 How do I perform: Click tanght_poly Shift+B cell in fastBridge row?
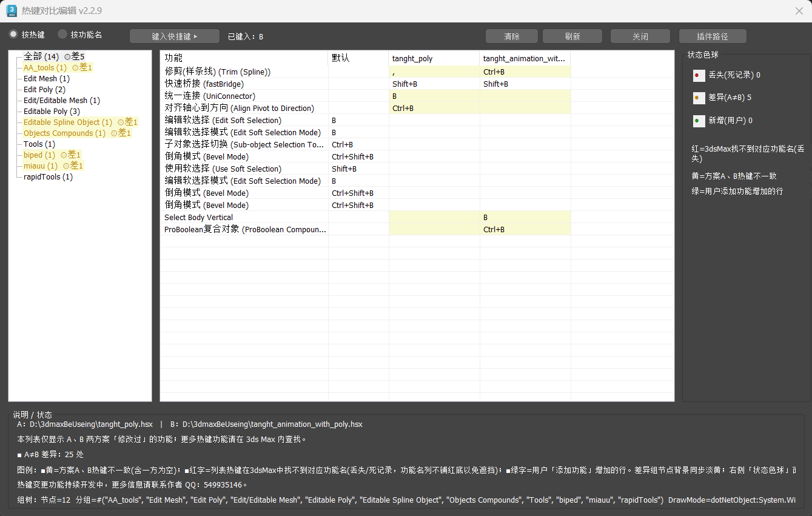(x=434, y=84)
